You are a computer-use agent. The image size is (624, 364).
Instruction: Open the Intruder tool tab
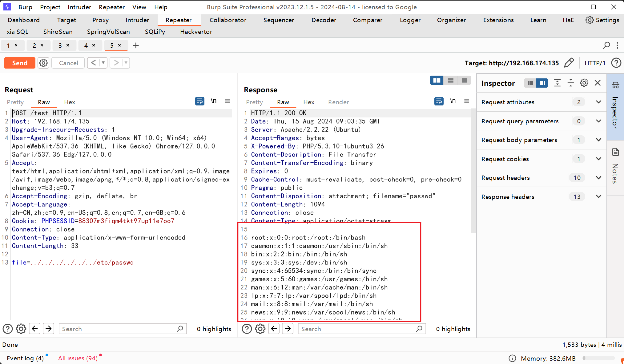137,20
